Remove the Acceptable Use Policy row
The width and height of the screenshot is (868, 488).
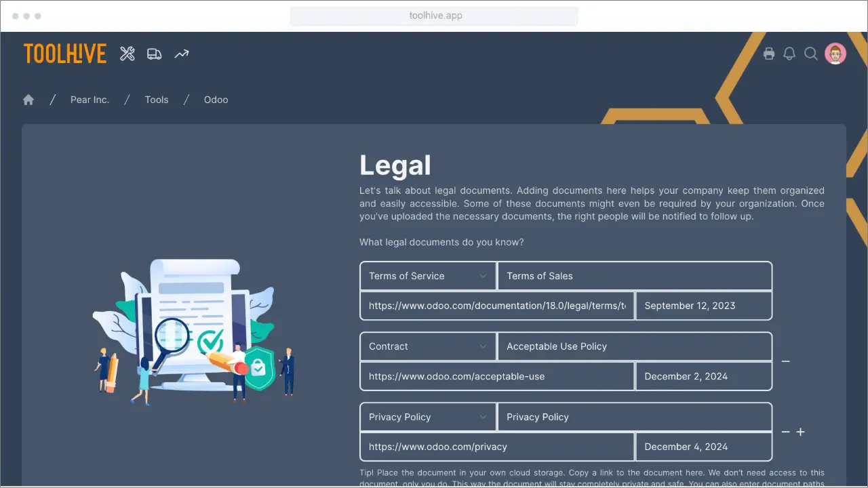786,361
